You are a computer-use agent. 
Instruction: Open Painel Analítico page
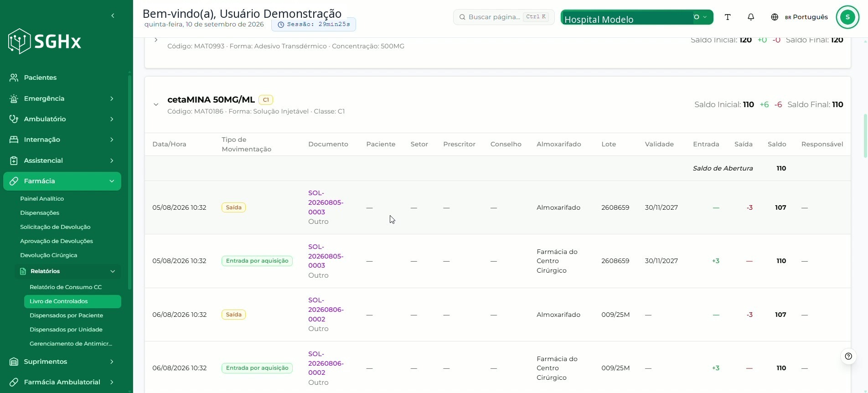(42, 199)
